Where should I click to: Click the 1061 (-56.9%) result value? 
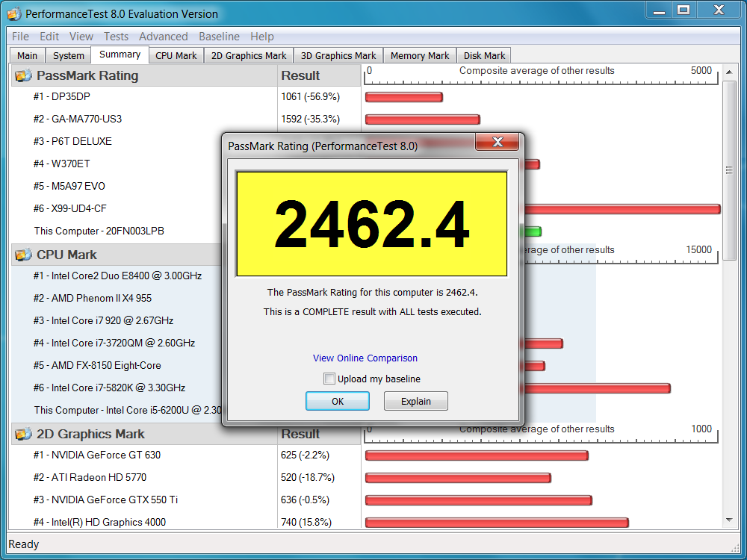310,96
